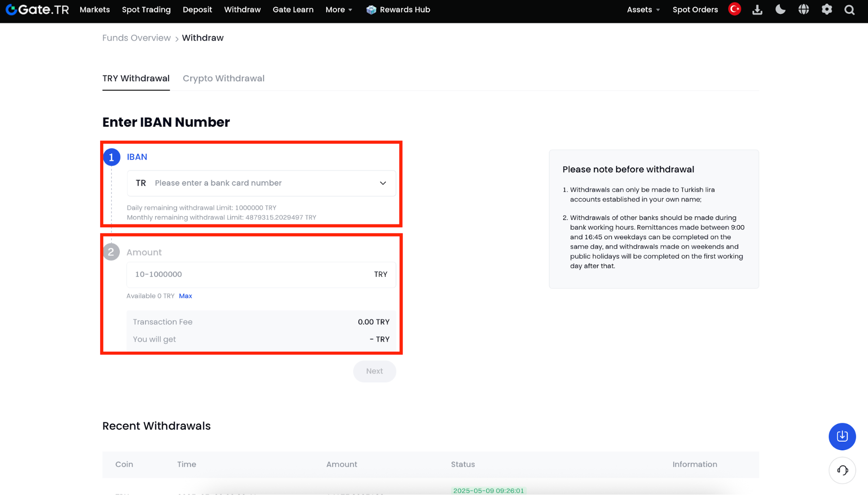Toggle dark mode with the moon icon

(780, 10)
